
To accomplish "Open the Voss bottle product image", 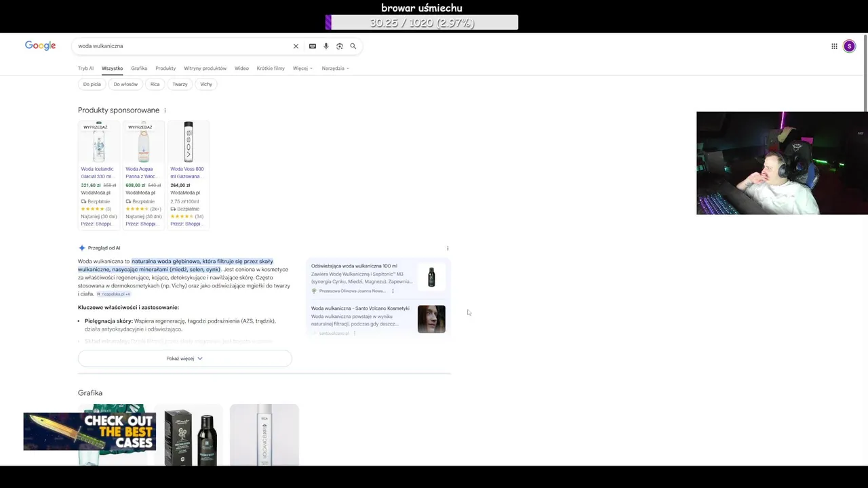I will (189, 142).
